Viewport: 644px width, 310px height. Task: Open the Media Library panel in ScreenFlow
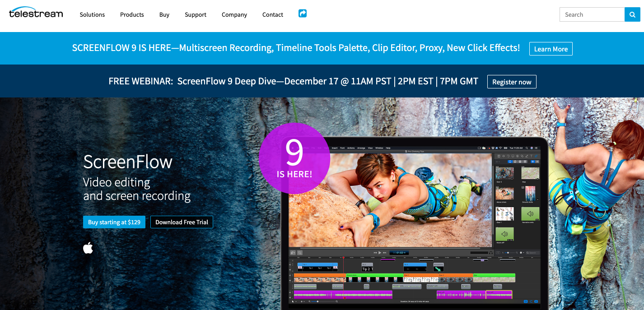click(x=536, y=156)
